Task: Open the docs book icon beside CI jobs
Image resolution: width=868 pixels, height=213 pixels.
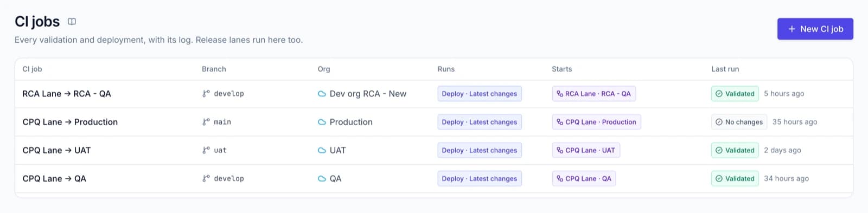Action: pyautogui.click(x=72, y=22)
